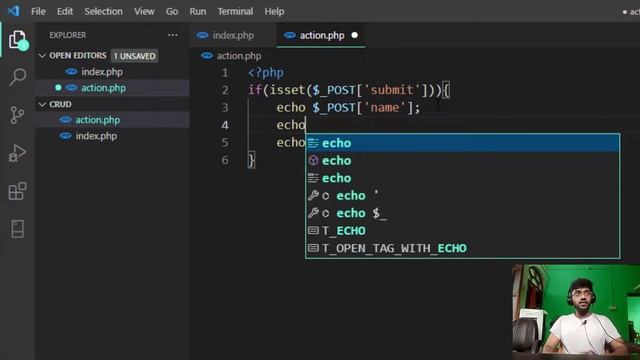This screenshot has width=640, height=360.
Task: Click line number 3 in the gutter
Action: pyautogui.click(x=225, y=107)
